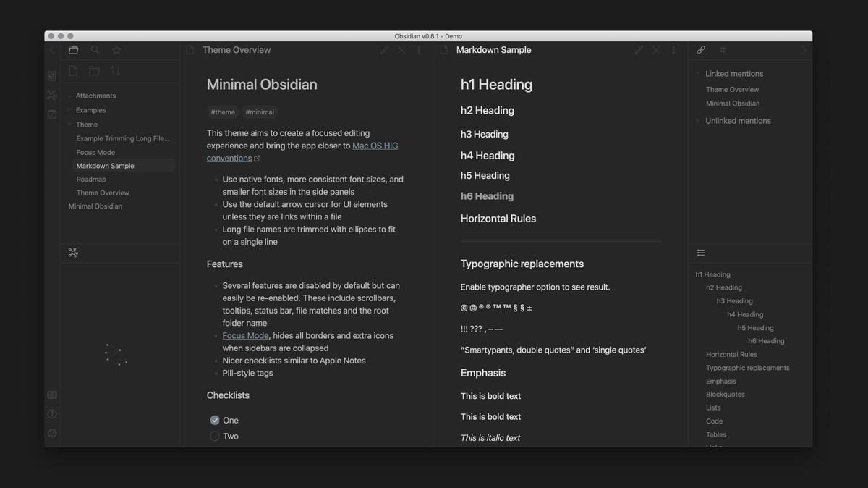Jump to Lists in outline
This screenshot has height=488, width=868.
(x=713, y=408)
